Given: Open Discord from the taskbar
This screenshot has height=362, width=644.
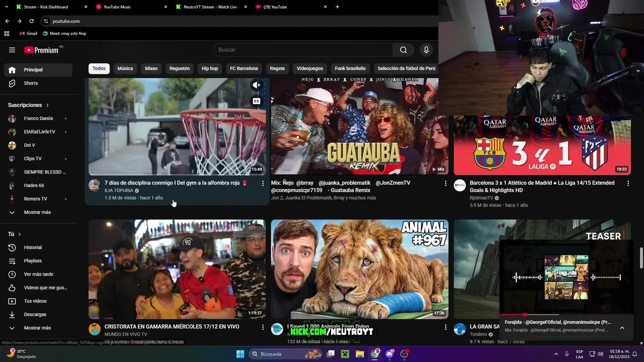Looking at the screenshot, I should pyautogui.click(x=389, y=354).
